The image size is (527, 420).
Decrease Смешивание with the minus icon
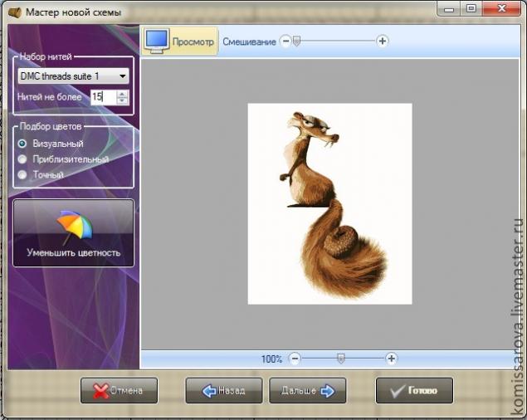click(285, 41)
